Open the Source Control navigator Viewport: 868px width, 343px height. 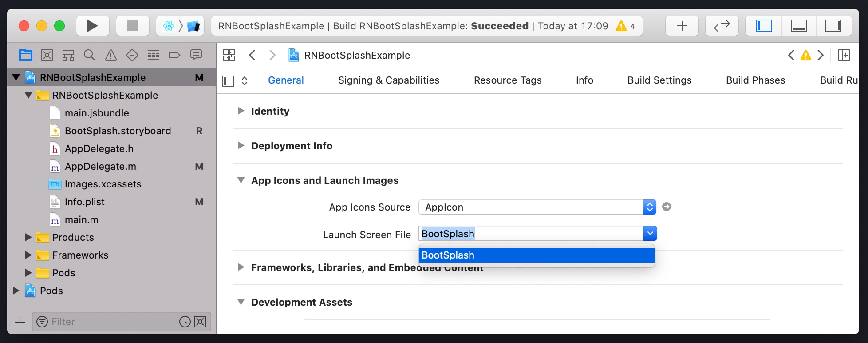pos(47,55)
